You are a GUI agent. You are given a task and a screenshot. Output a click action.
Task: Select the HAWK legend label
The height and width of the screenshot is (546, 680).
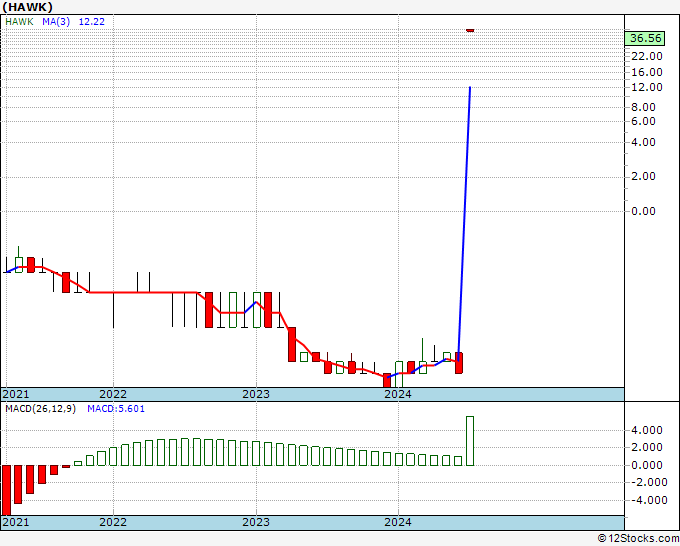[20, 22]
